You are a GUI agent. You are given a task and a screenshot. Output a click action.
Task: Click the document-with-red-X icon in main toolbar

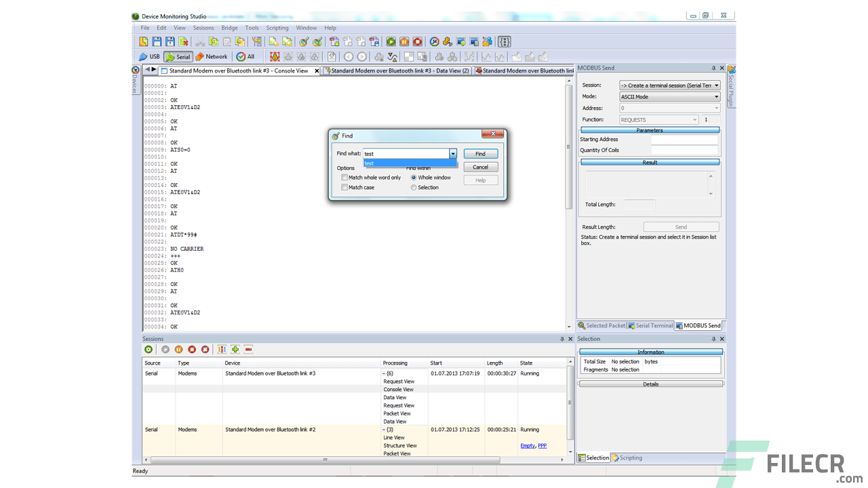click(184, 42)
